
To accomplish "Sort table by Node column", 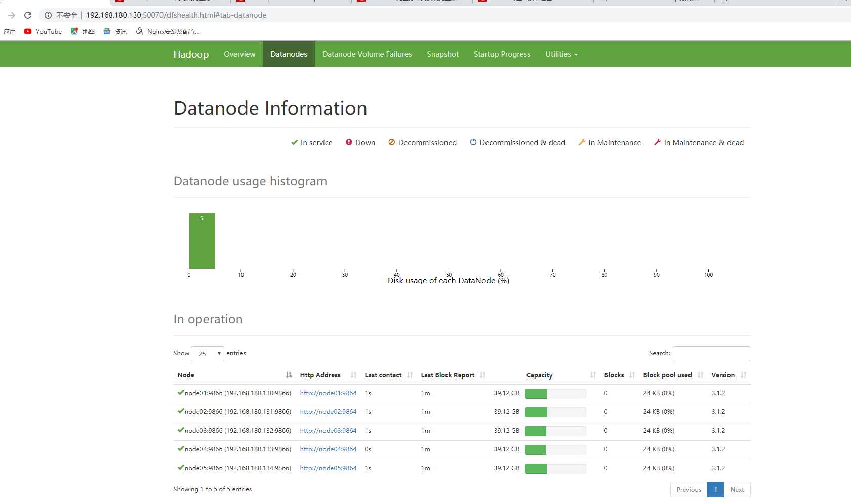I will [234, 375].
